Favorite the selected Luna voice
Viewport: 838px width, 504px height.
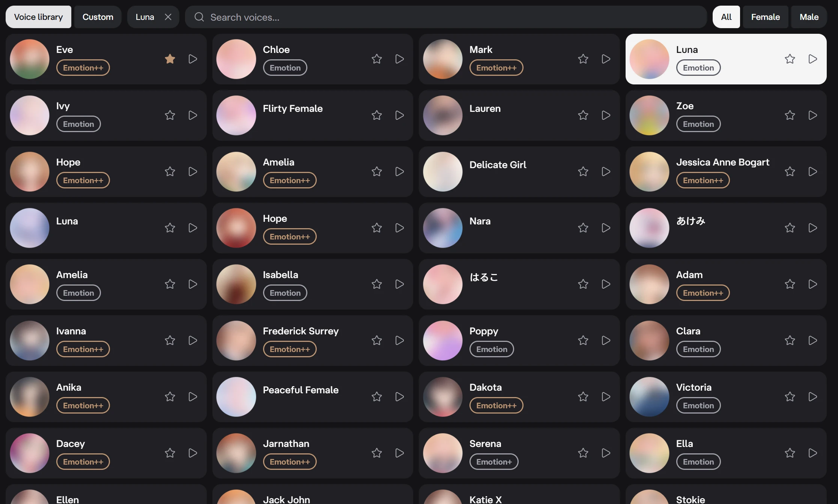pos(790,59)
